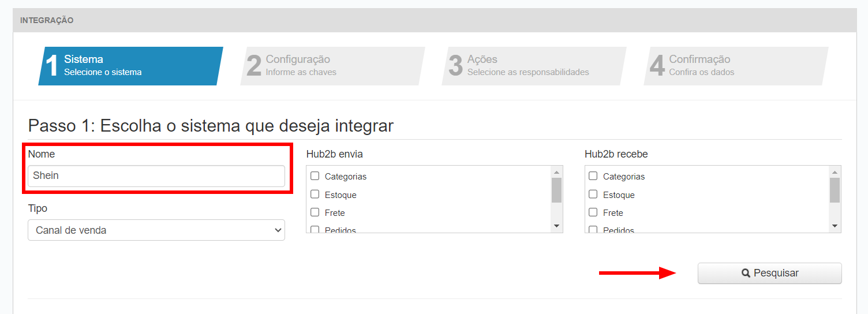This screenshot has width=868, height=314.
Task: Check Estoque under Hub2b envia
Action: pos(315,195)
